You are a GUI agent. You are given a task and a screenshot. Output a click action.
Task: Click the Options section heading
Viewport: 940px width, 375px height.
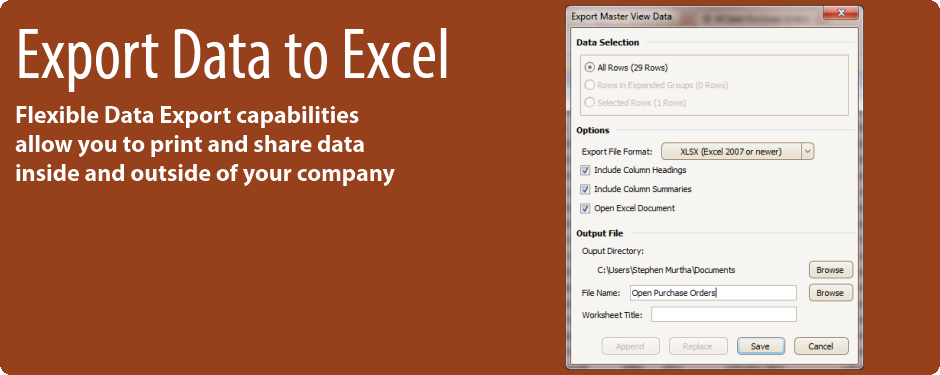(x=593, y=131)
